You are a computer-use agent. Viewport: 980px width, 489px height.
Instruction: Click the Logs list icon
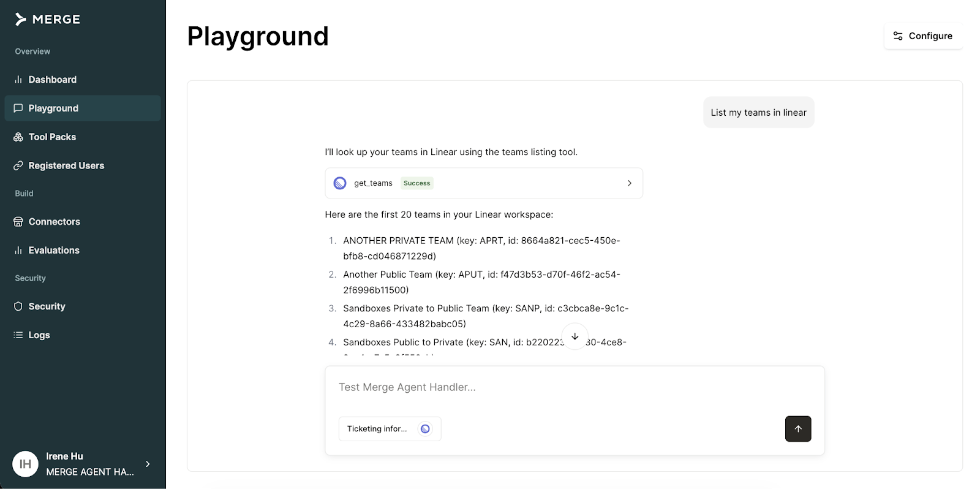coord(18,335)
